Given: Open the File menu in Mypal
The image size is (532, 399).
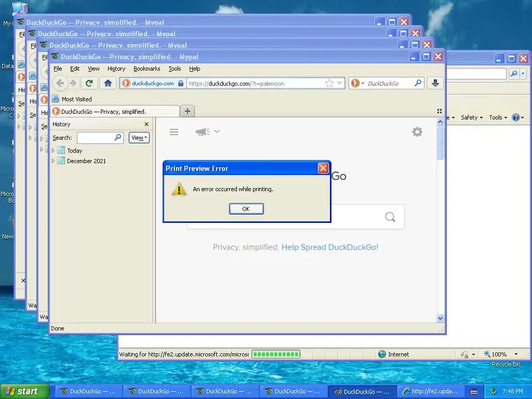Looking at the screenshot, I should [58, 69].
